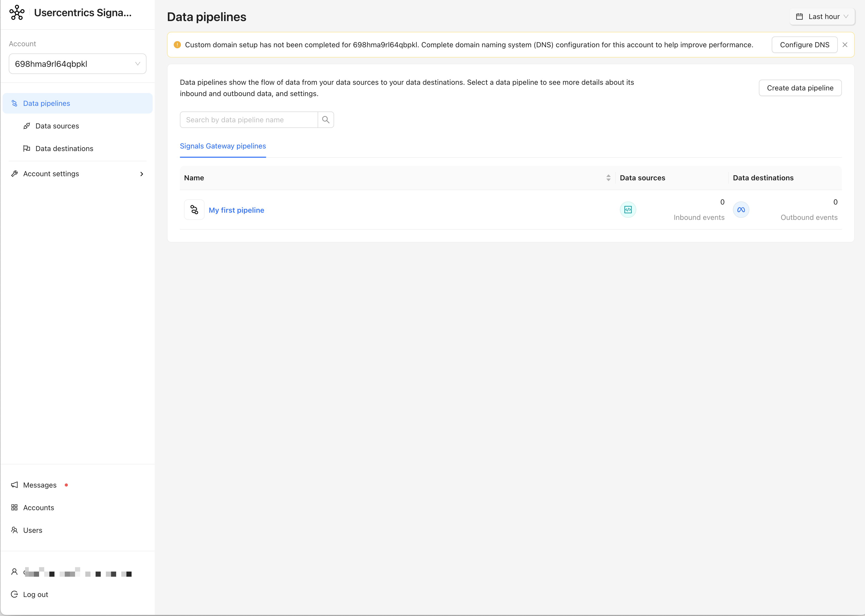Click the orange warning icon in banner
Viewport: 865px width, 616px height.
click(x=177, y=45)
